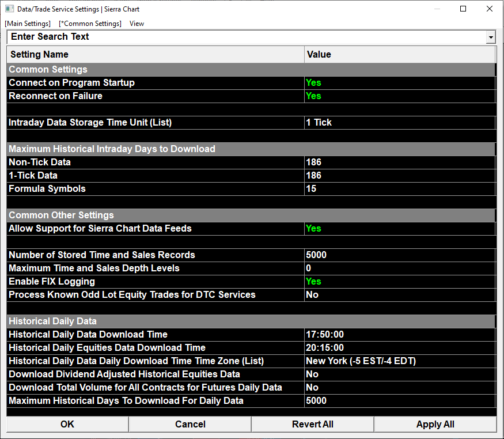This screenshot has width=504, height=439.
Task: Click the Connect on Program Startup label
Action: 71,82
